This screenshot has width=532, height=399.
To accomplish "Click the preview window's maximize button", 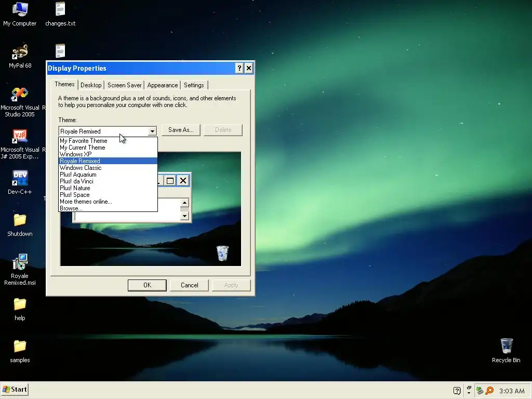I will pos(170,180).
